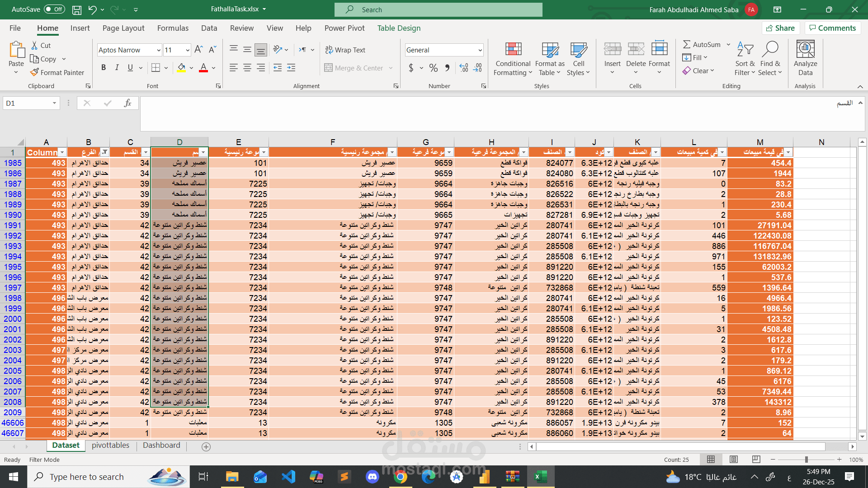Open the Formulas ribbon tab

click(173, 28)
